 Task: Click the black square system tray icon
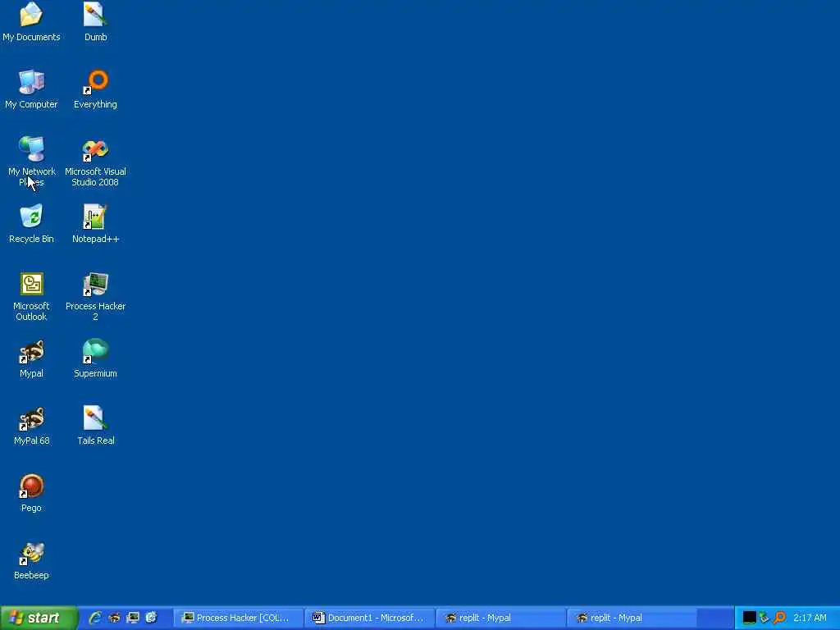tap(750, 618)
